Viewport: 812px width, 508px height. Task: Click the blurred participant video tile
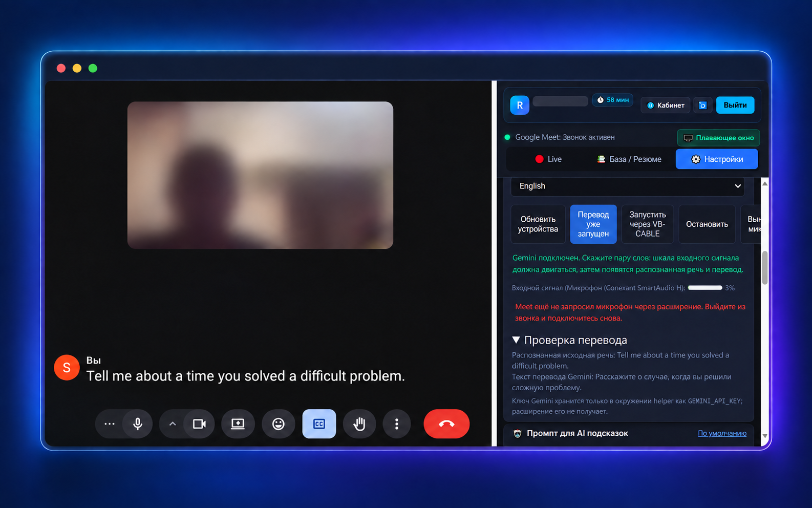(260, 175)
